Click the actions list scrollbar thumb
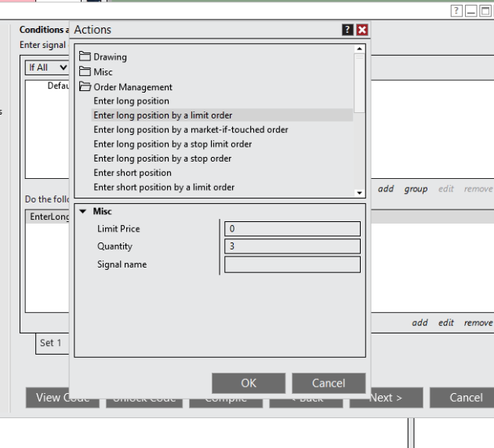Viewport: 494px width, 448px height. coord(359,83)
